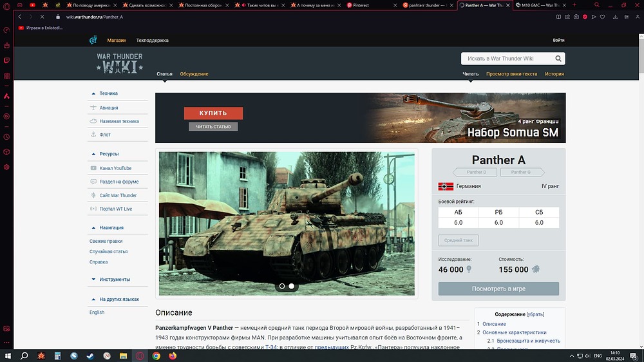Collapse the Техника sidebar section
Viewport: 644px width, 362px height.
click(93, 93)
